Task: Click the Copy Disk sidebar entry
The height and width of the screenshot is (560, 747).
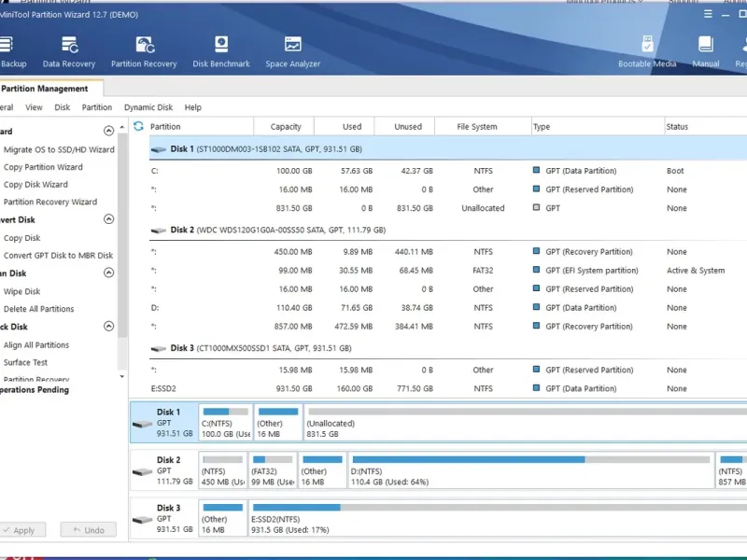Action: [21, 238]
